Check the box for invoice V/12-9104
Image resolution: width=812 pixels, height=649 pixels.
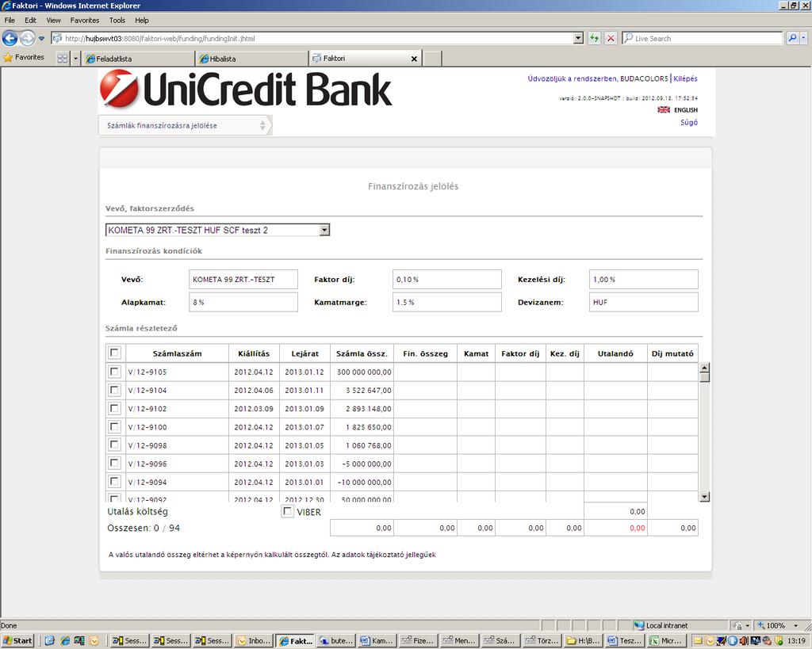tap(114, 390)
